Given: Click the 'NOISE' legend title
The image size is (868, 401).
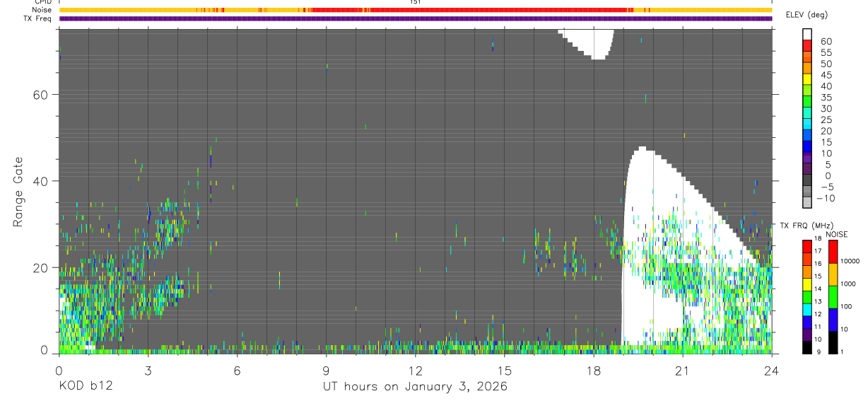Looking at the screenshot, I should pos(836,234).
